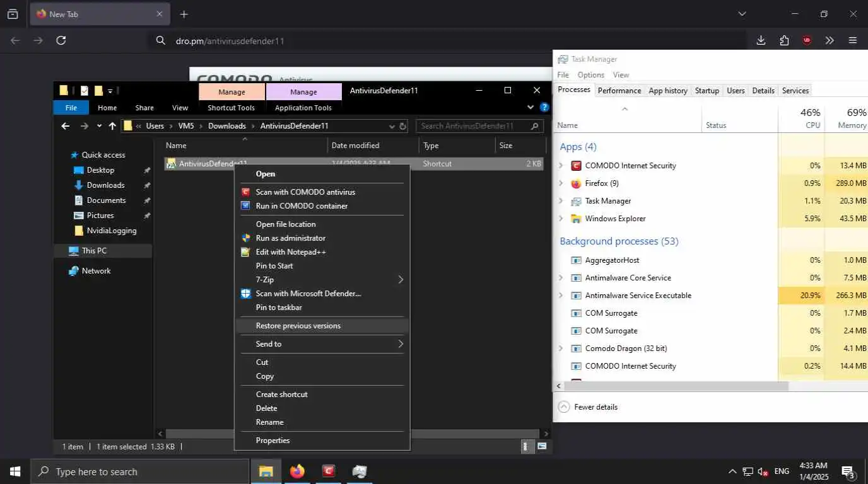Image resolution: width=868 pixels, height=484 pixels.
Task: Open Firefox downloads panel
Action: point(761,40)
